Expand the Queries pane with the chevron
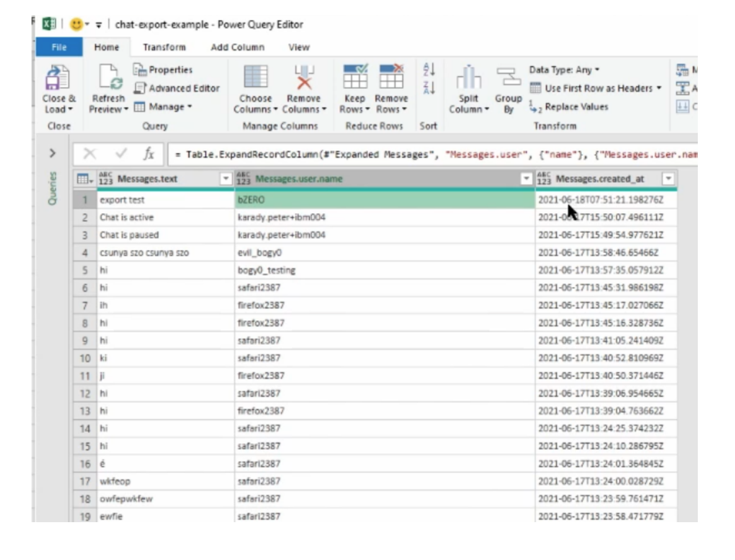Viewport: 735px width, 560px height. [52, 153]
